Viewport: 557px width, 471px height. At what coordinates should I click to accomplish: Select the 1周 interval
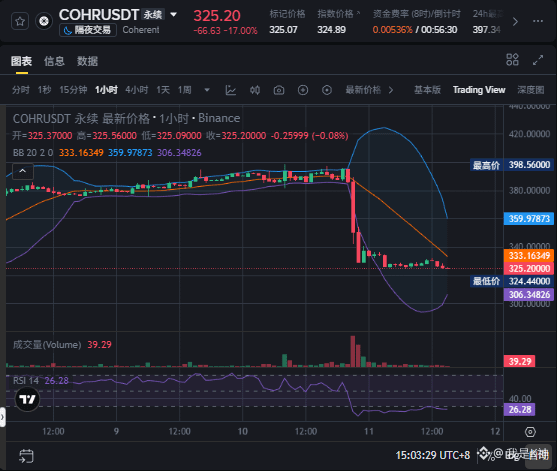pos(185,90)
